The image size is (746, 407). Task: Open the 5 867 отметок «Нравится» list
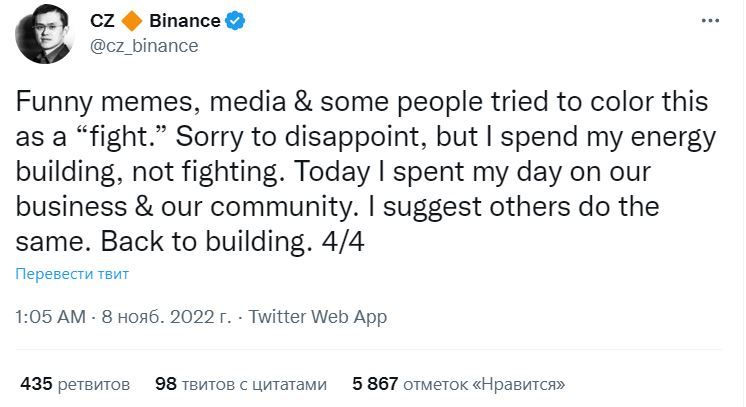[x=459, y=383]
